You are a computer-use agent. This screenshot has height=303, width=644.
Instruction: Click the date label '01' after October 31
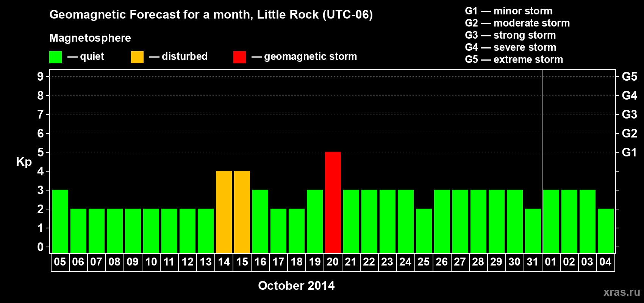pyautogui.click(x=551, y=262)
